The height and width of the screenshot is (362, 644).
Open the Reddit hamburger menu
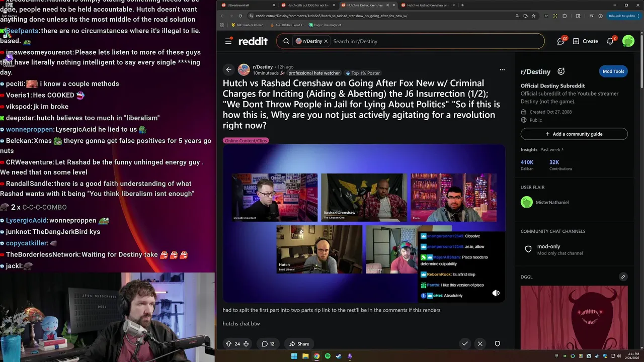(x=228, y=41)
